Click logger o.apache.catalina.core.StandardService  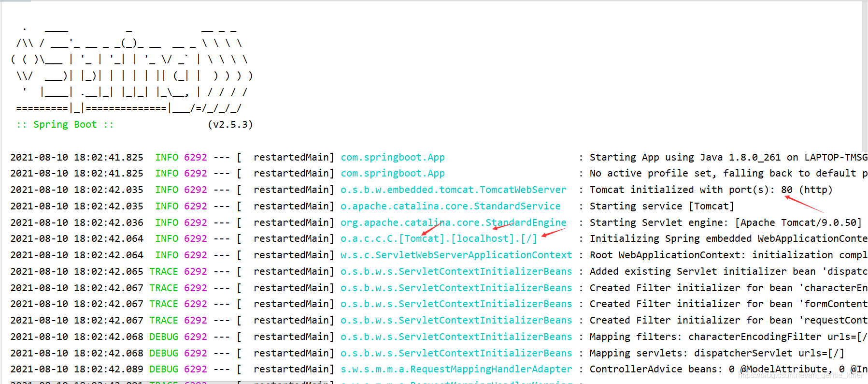(x=450, y=206)
